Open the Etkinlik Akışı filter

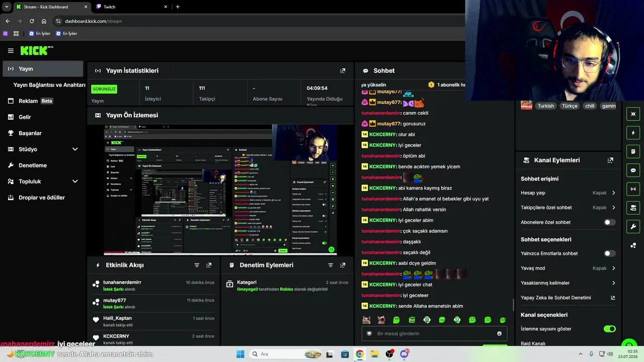[197, 265]
